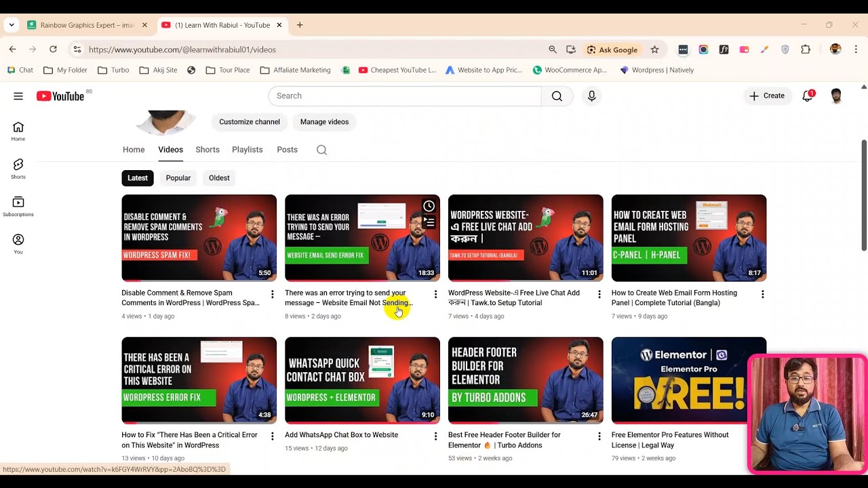Open Affaliate Marketing bookmarks folder
This screenshot has height=488, width=868.
click(x=295, y=70)
